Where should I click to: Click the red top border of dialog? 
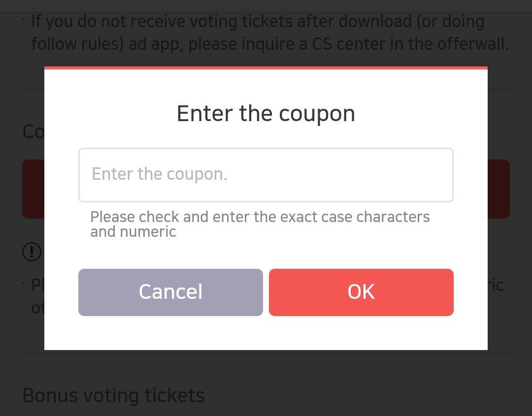click(x=266, y=68)
